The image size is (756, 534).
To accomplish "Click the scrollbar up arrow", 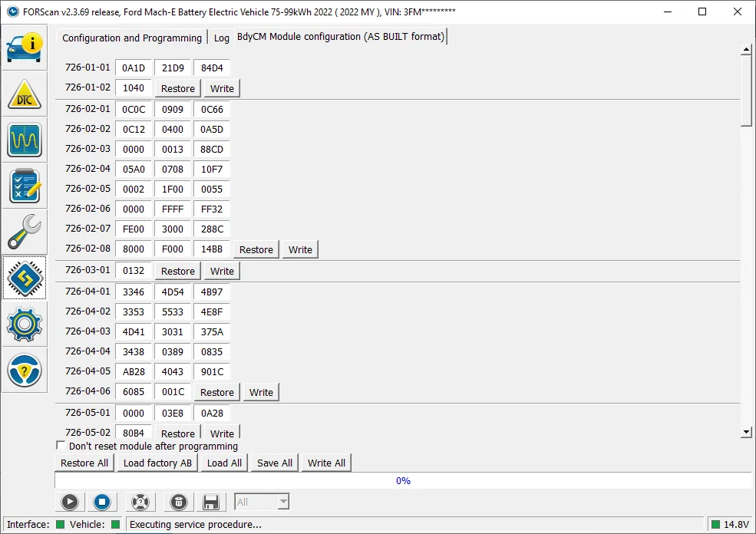I will 746,49.
